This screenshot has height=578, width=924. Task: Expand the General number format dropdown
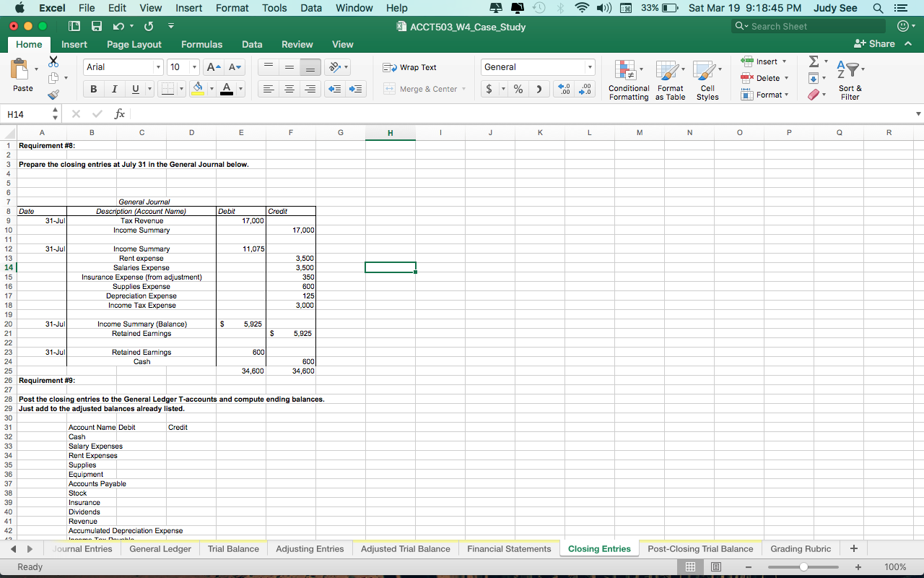(x=590, y=67)
